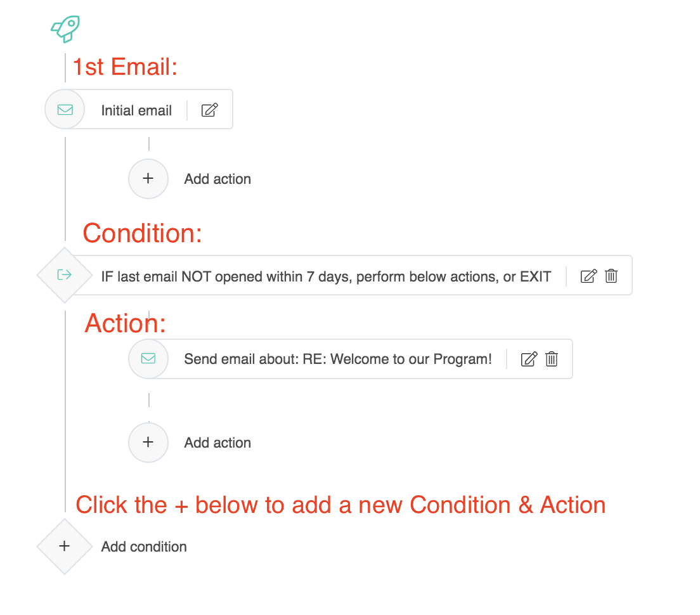Delete the NOT opened within 7 days condition
Viewport: 700px width, 615px height.
(x=611, y=276)
